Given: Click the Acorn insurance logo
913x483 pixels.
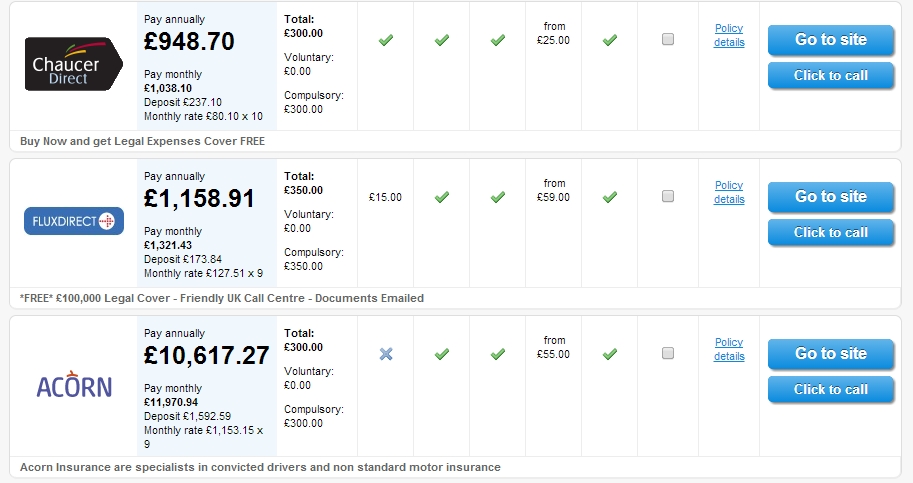Looking at the screenshot, I should click(74, 386).
